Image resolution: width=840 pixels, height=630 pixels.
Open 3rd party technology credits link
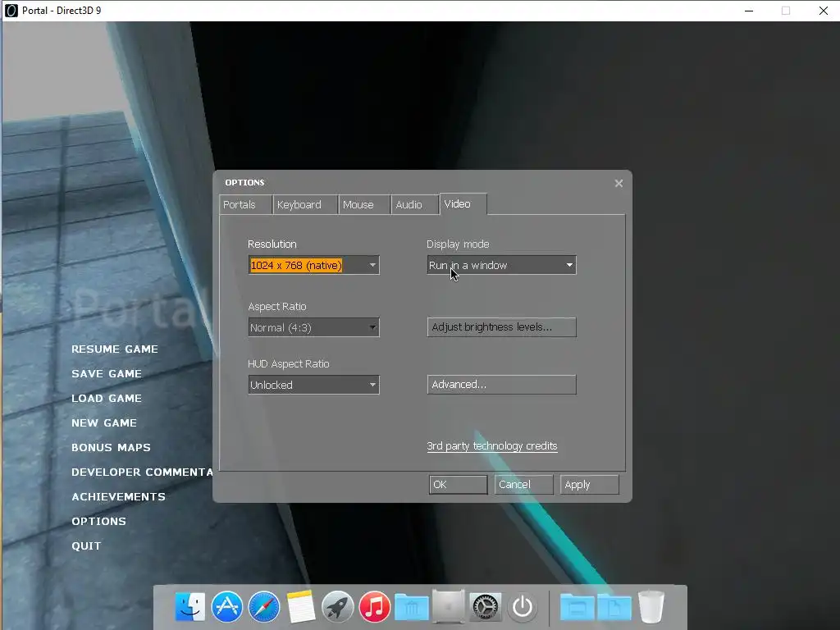492,445
